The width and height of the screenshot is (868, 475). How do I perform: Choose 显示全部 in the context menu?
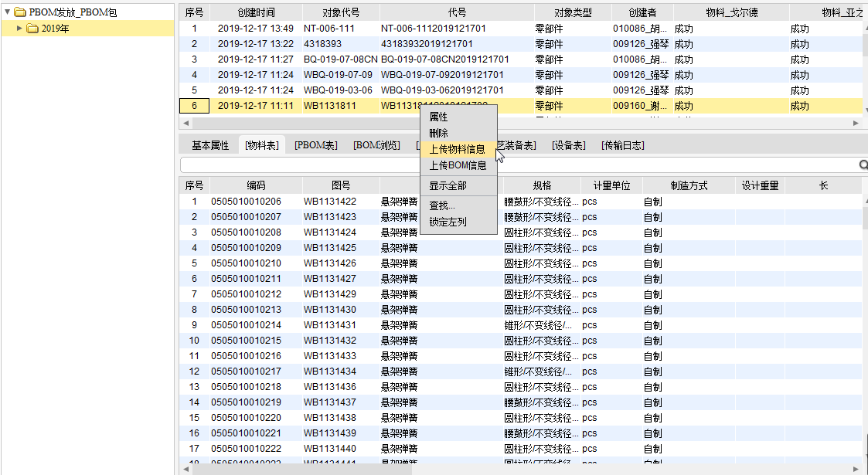click(448, 186)
